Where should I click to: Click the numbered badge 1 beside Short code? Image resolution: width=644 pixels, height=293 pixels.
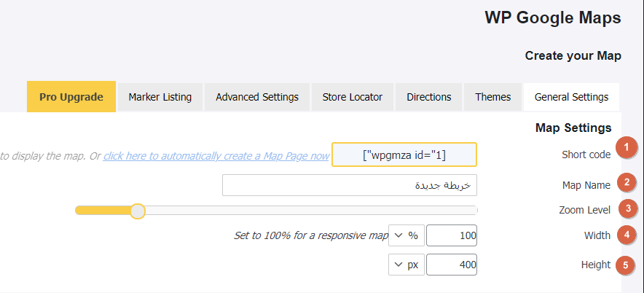(624, 148)
